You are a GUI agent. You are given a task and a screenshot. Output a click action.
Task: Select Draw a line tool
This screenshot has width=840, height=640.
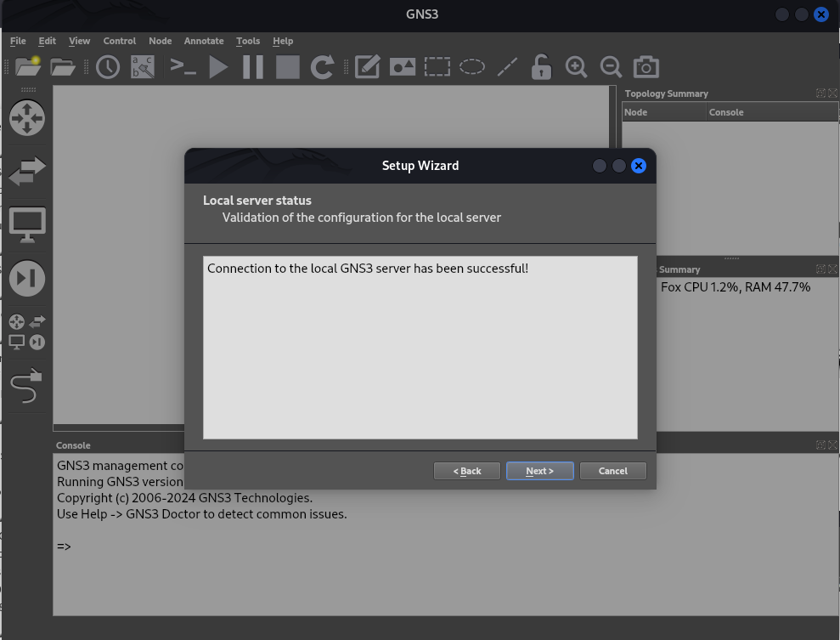pos(507,67)
